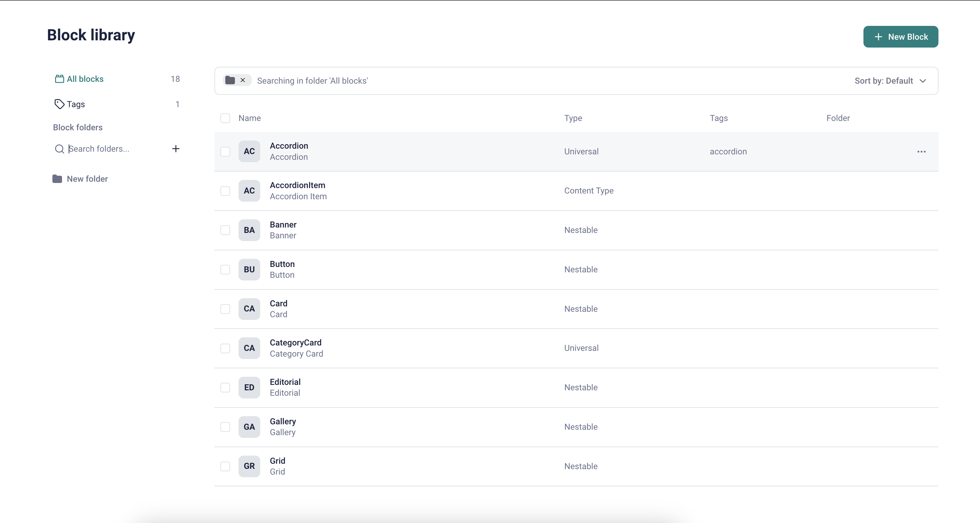Viewport: 980px width, 523px height.
Task: Click the ED avatar for Editorial
Action: coord(249,387)
